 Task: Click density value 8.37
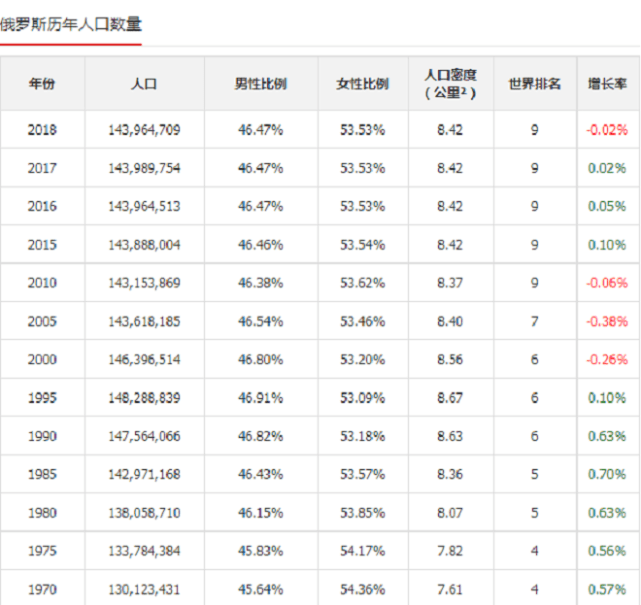click(450, 283)
